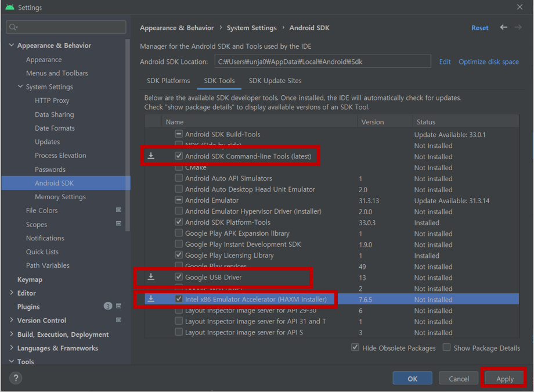Viewport: 534px width, 392px height.
Task: Expand Languages & Frameworks section
Action: coord(11,347)
